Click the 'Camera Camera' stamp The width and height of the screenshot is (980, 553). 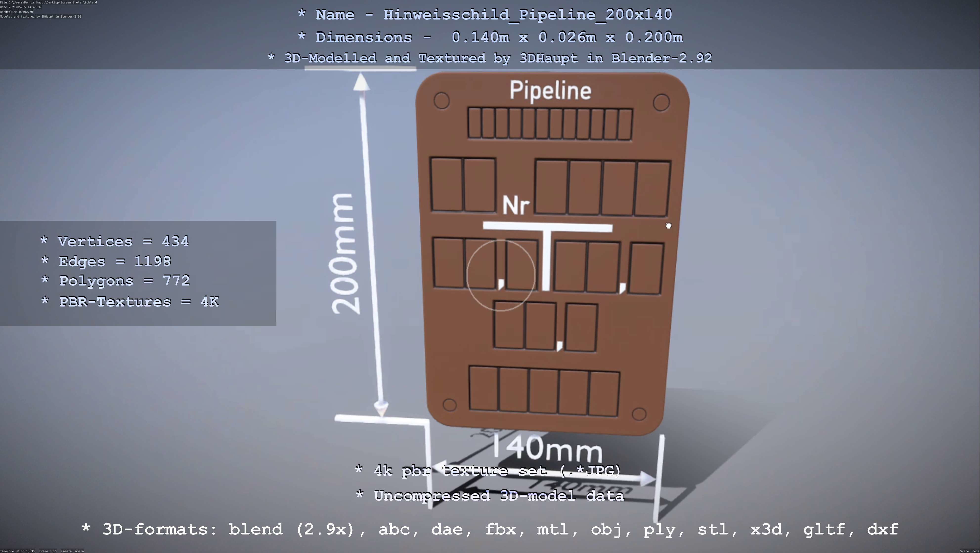(72, 551)
